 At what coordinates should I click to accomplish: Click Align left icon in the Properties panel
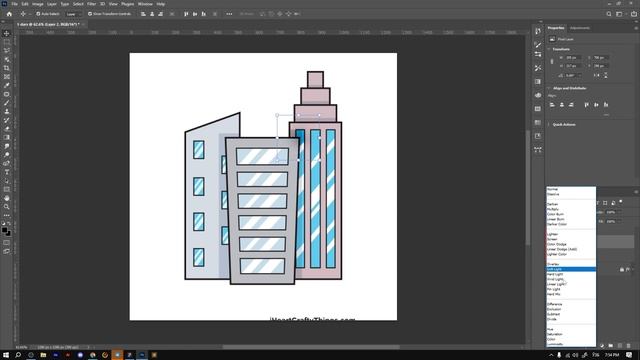tap(552, 105)
